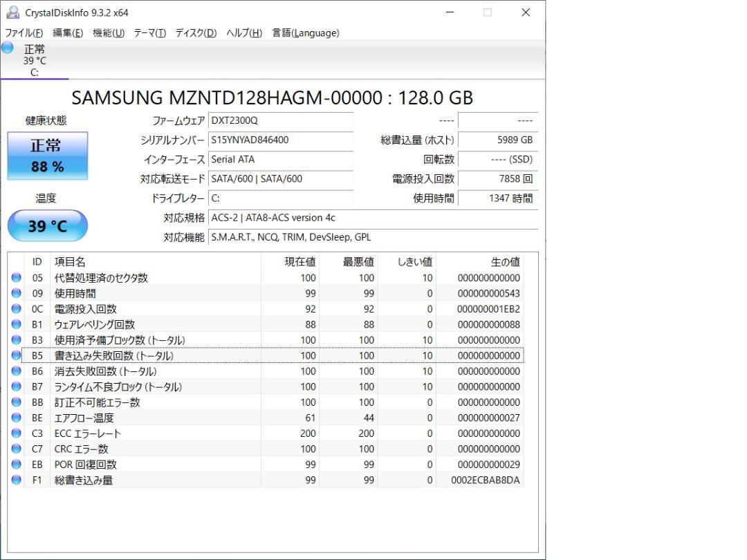Click the 項目名 column header
Image resolution: width=747 pixels, height=560 pixels.
pos(156,262)
